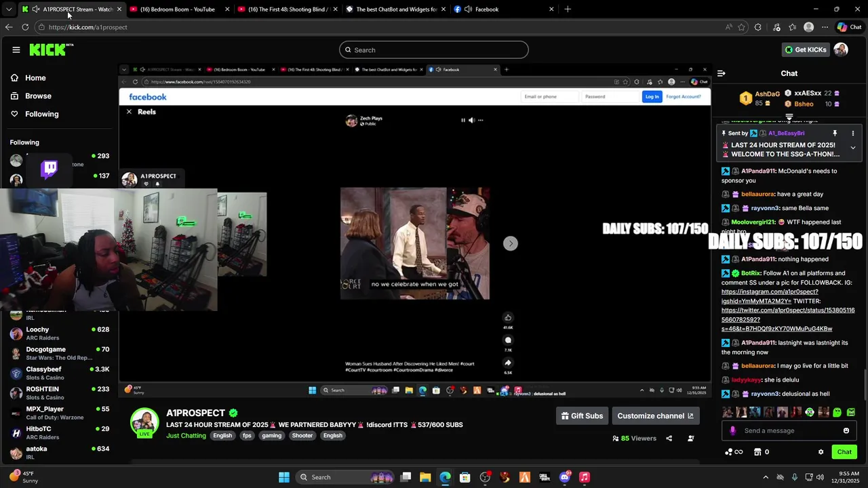Mute the Facebook tab audio icon

[x=468, y=9]
